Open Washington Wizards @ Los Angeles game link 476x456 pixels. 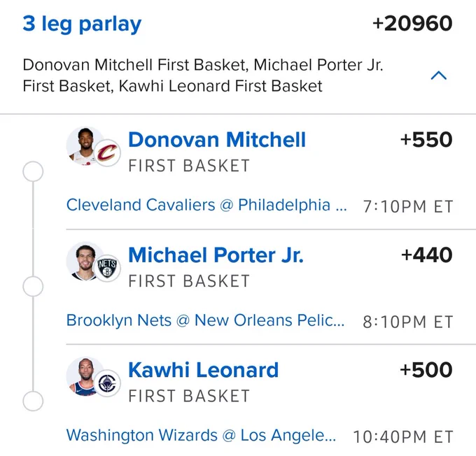[x=202, y=436]
